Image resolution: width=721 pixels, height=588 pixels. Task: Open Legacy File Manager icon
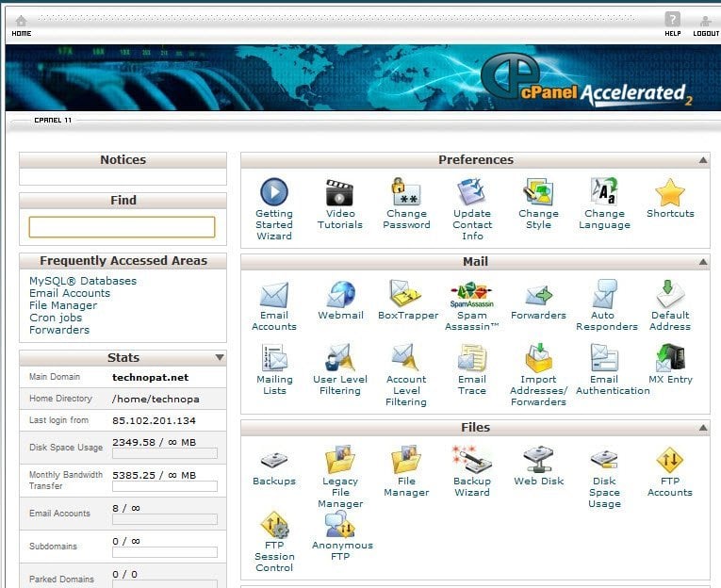(x=340, y=459)
